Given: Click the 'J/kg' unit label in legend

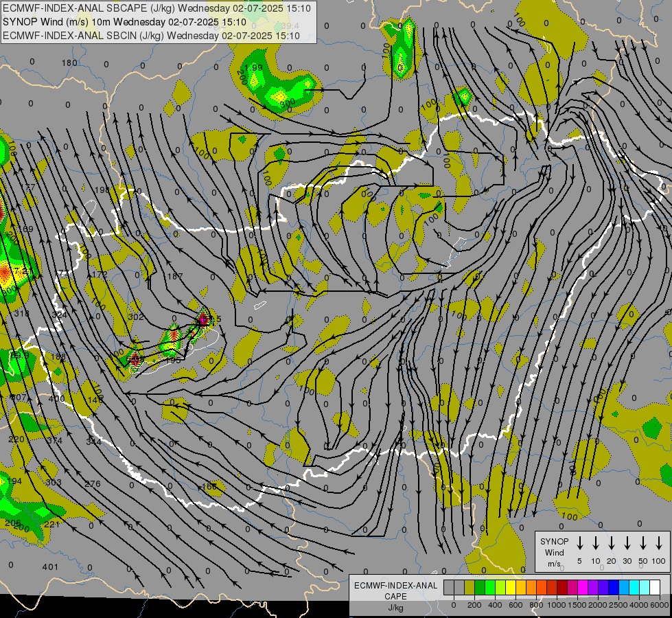Looking at the screenshot, I should tap(395, 608).
